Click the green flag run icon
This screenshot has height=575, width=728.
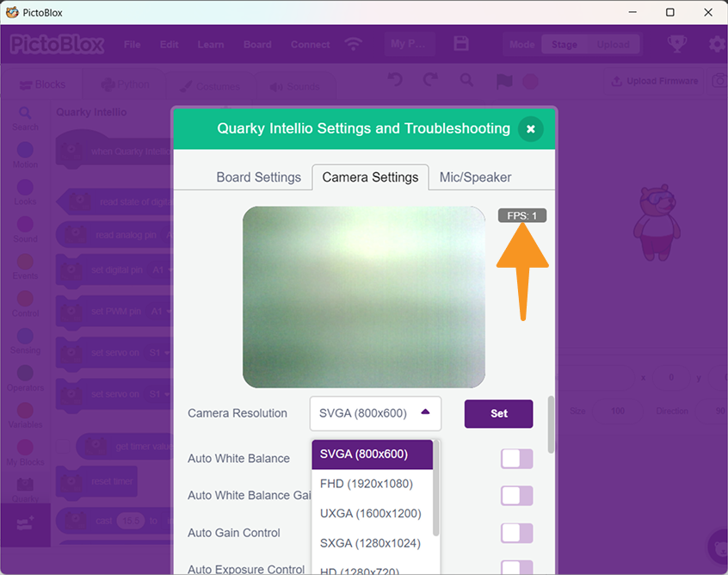tap(504, 81)
